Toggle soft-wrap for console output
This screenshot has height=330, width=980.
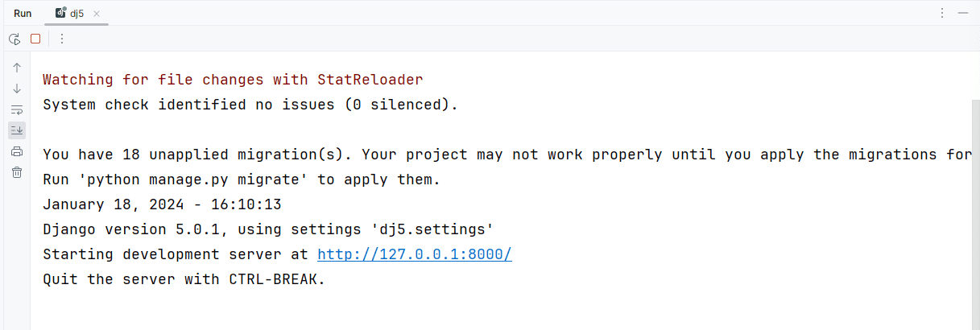tap(17, 109)
